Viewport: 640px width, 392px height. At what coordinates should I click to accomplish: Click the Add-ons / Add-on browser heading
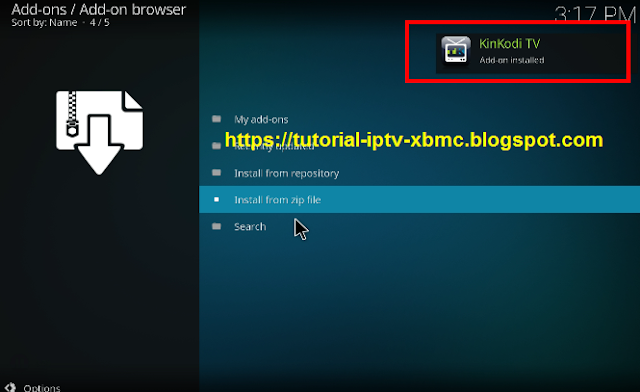(98, 9)
